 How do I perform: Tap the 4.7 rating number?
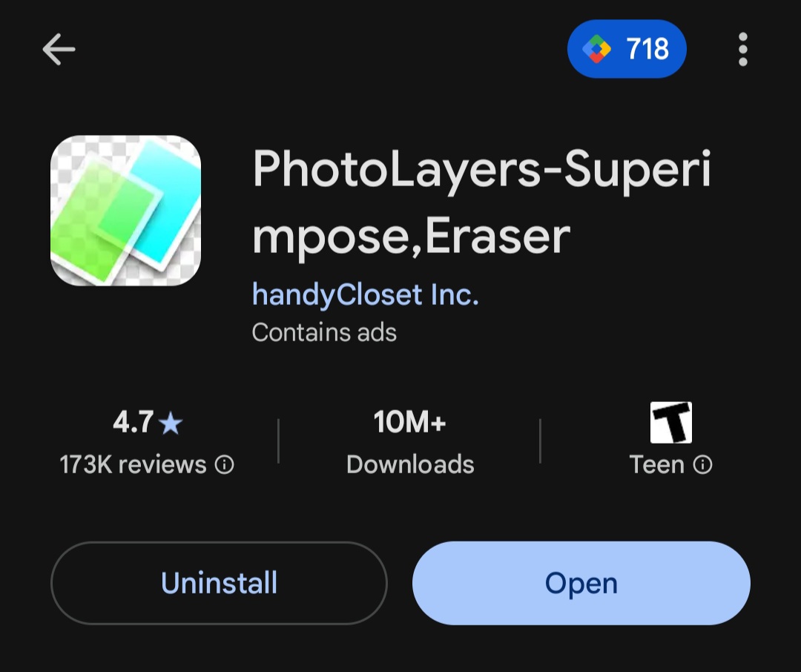(133, 422)
